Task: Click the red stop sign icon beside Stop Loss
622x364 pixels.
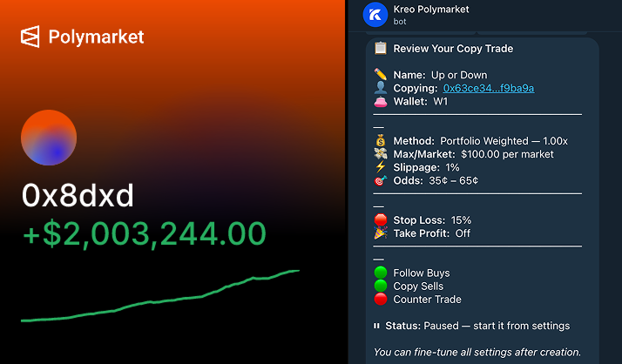Action: pyautogui.click(x=381, y=219)
